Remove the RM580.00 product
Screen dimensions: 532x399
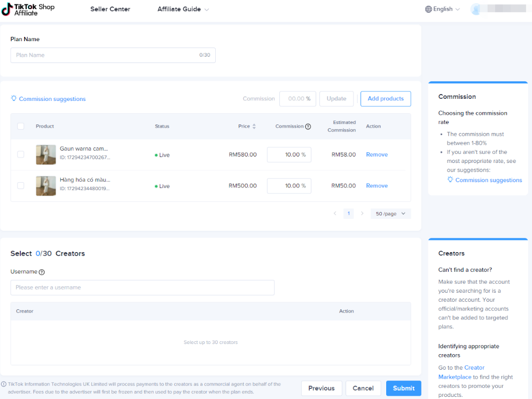tap(377, 154)
